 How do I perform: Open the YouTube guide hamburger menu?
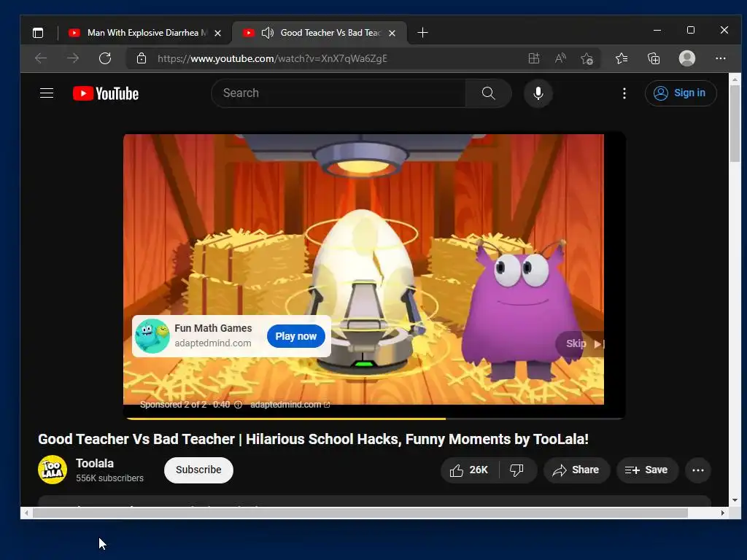tap(47, 93)
